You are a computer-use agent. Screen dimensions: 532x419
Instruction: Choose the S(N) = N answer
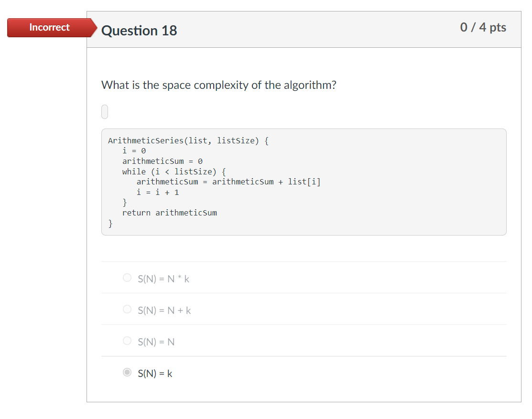pyautogui.click(x=127, y=341)
